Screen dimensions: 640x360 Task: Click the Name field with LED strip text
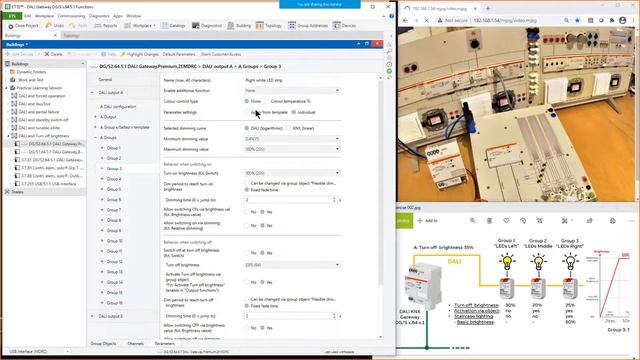pos(292,80)
